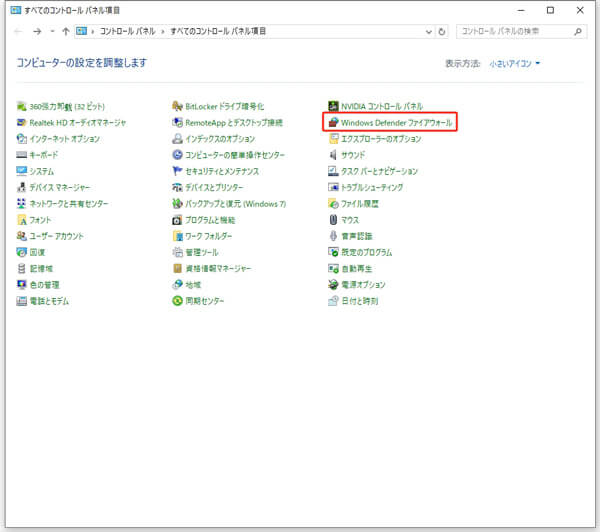
Task: Click the キーボード icon
Action: click(21, 155)
